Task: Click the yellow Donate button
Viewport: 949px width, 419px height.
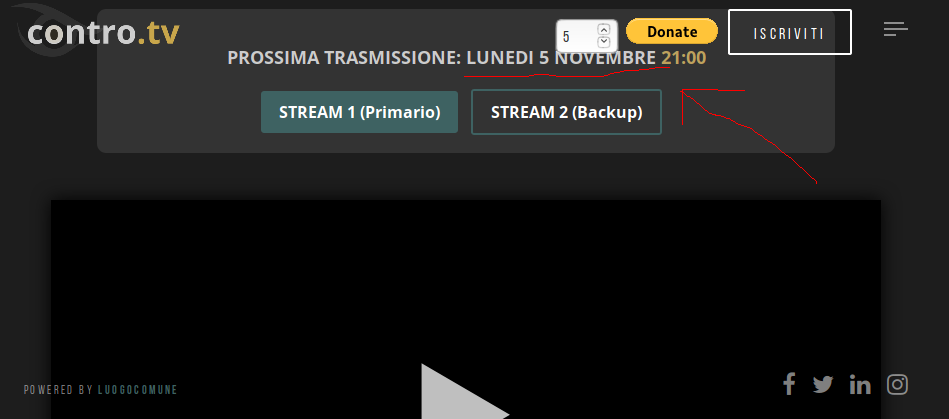Action: [672, 31]
